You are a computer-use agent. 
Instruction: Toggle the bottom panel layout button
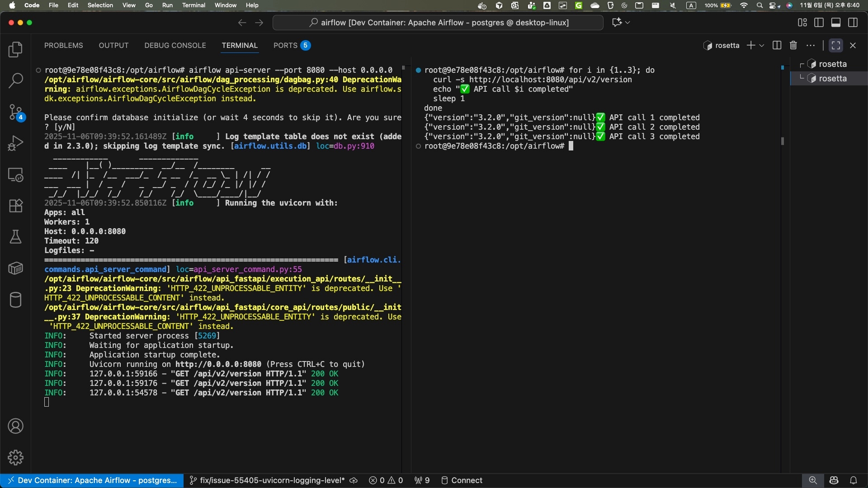pos(835,23)
